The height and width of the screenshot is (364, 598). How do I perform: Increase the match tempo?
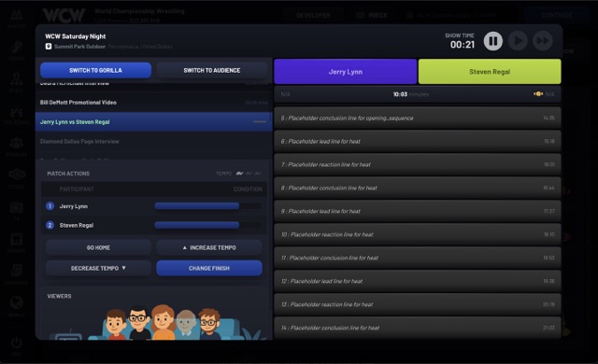click(209, 247)
